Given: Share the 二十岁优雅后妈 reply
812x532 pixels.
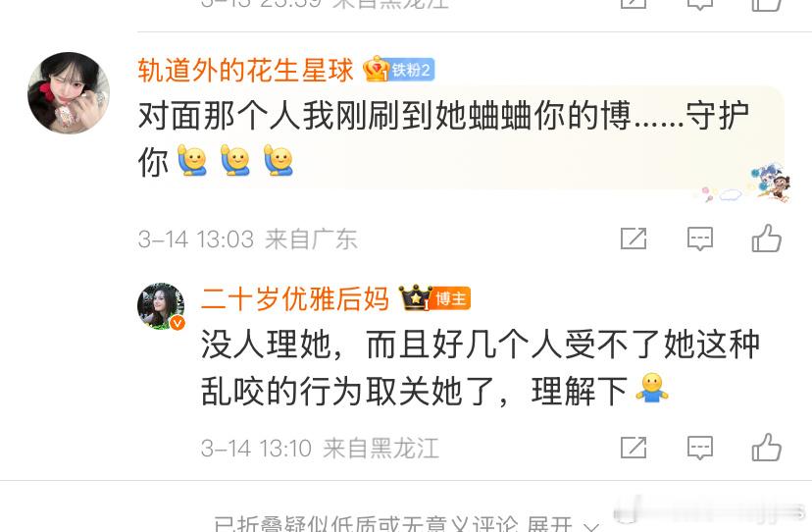Looking at the screenshot, I should [634, 448].
